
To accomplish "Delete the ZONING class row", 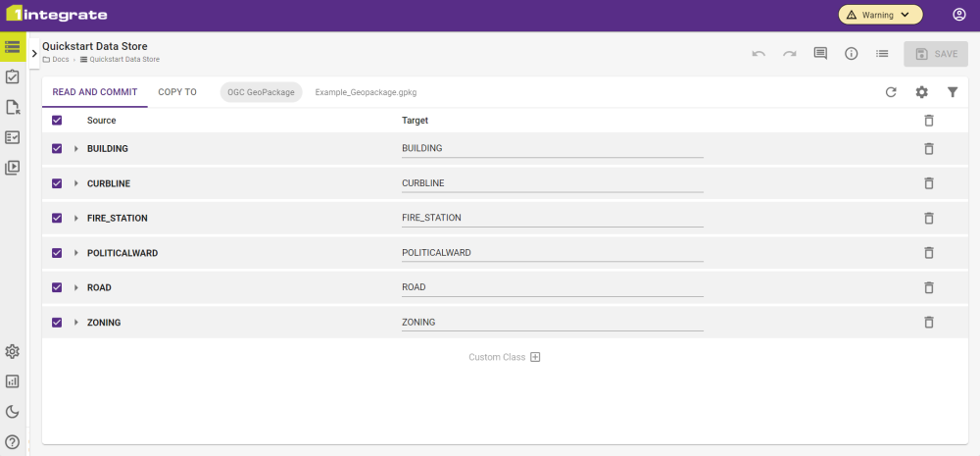I will [929, 322].
